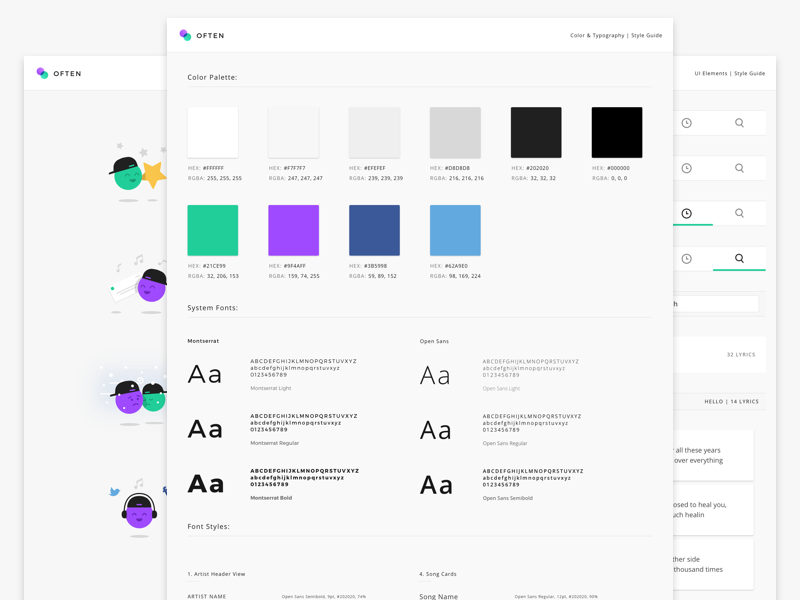Click the search icon in the topmost tab row
This screenshot has width=800, height=600.
point(739,123)
